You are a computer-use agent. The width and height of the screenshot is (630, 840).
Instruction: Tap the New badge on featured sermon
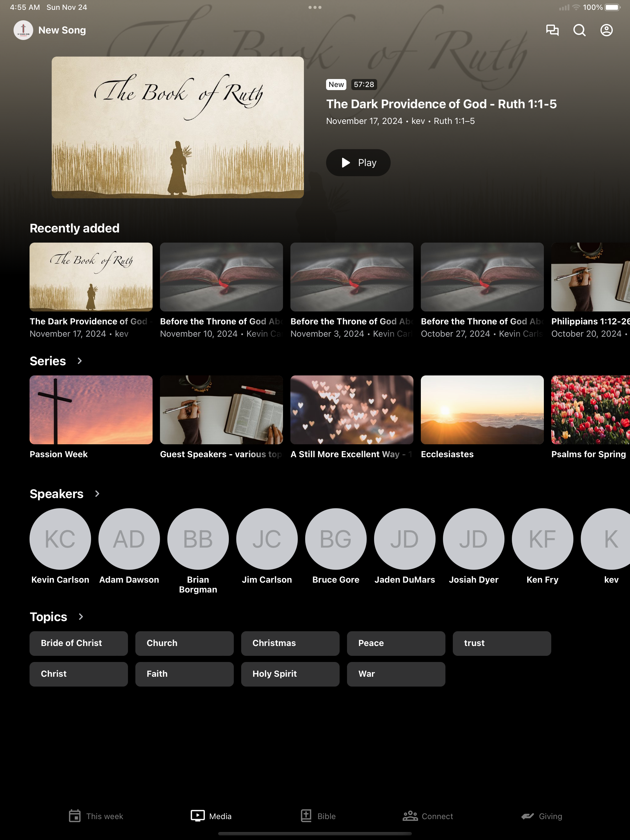pos(336,84)
